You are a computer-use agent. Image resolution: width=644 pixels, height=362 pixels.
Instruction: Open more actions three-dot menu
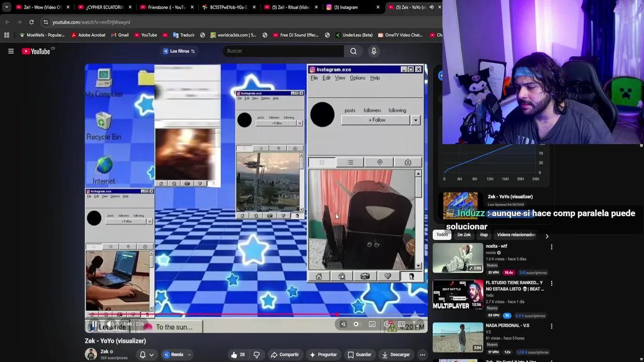click(x=423, y=354)
